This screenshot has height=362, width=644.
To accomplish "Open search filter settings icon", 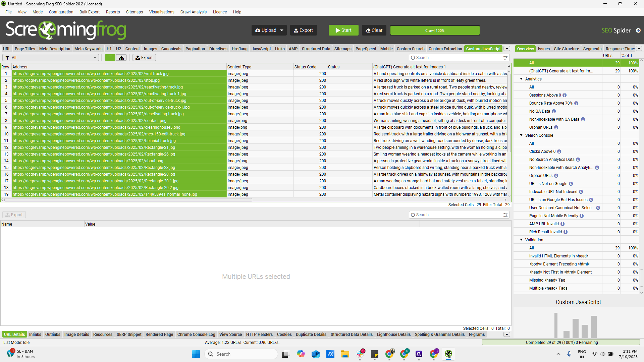I will point(505,57).
